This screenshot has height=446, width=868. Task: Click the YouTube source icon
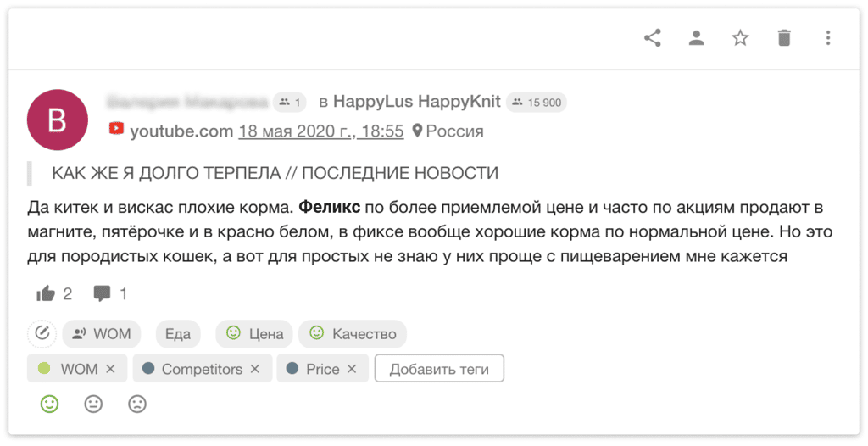coord(116,129)
